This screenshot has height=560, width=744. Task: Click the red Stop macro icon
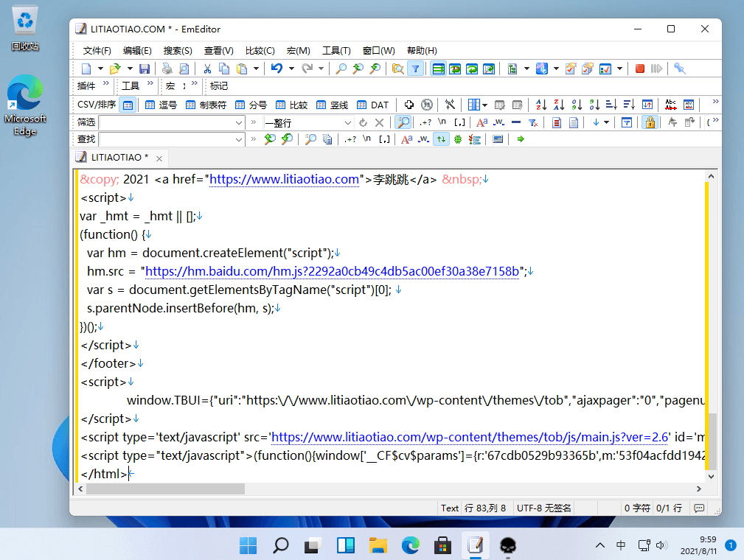point(639,69)
